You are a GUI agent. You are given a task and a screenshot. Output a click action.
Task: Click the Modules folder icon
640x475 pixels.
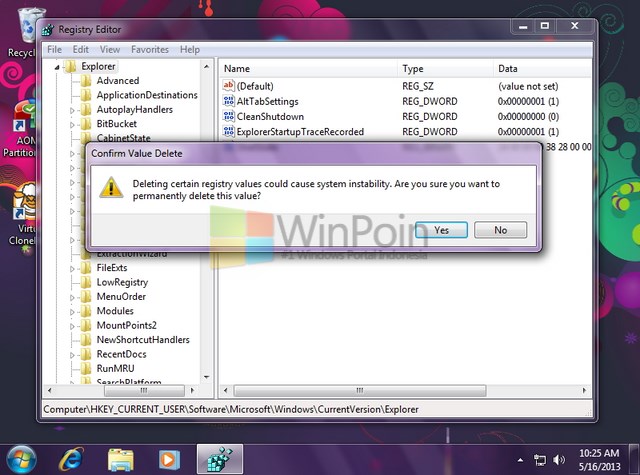pos(86,311)
